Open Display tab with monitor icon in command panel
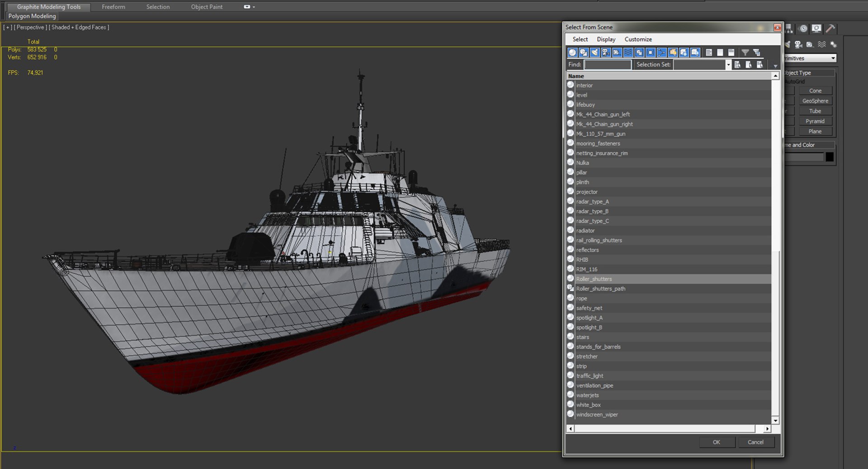Screen dimensions: 868x469 (816, 28)
